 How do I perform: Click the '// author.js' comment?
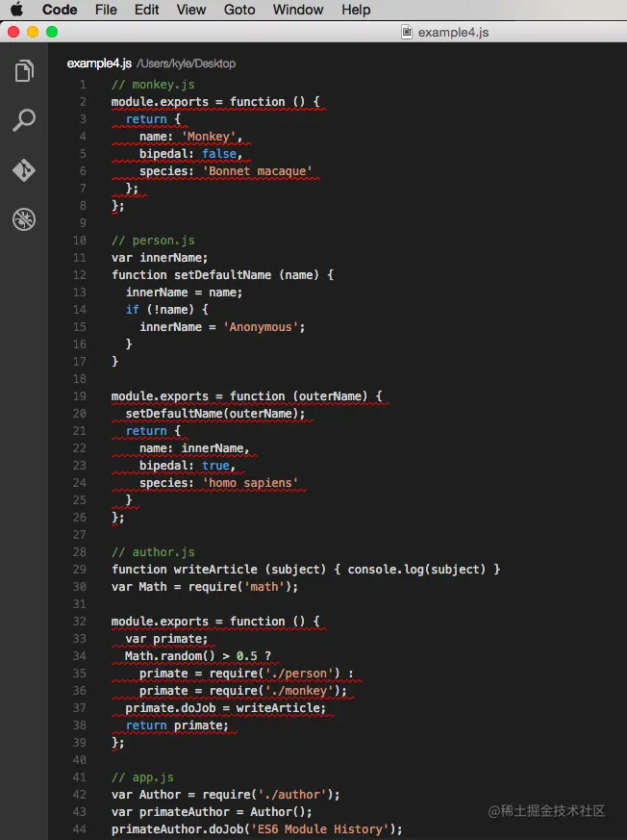coord(153,552)
